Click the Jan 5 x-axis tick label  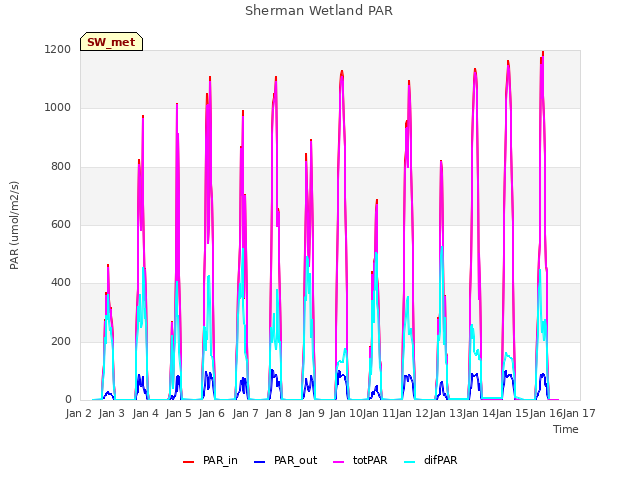point(178,413)
